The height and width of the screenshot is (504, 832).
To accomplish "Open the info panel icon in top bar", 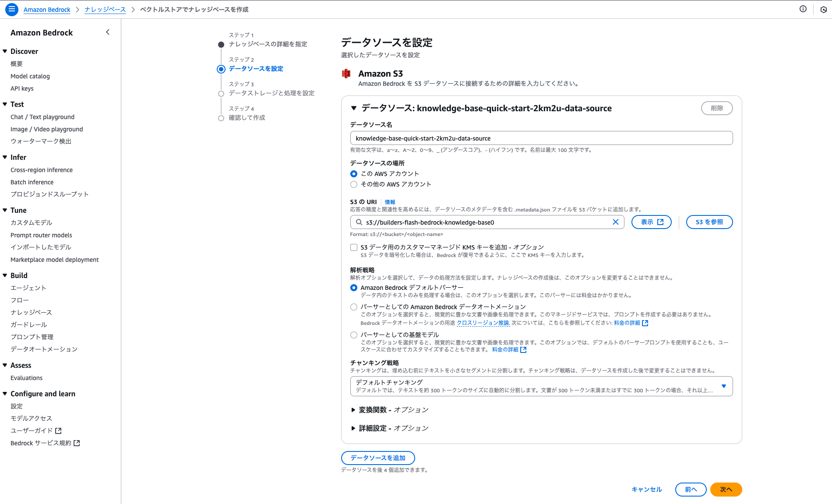I will (803, 9).
